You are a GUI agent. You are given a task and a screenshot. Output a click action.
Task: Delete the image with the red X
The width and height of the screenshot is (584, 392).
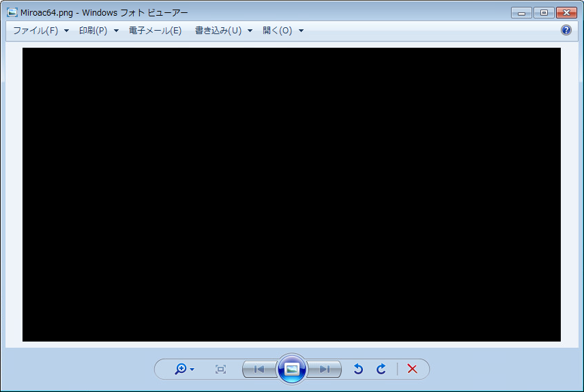click(x=412, y=369)
